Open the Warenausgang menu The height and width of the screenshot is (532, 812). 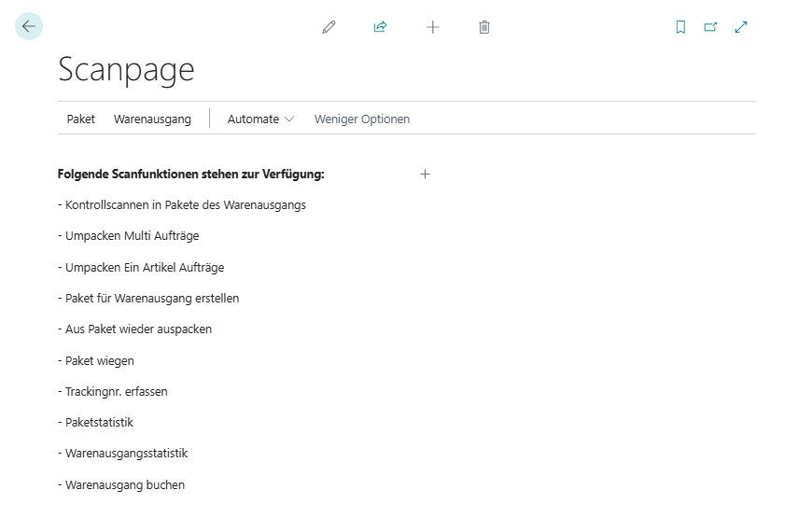pyautogui.click(x=152, y=119)
